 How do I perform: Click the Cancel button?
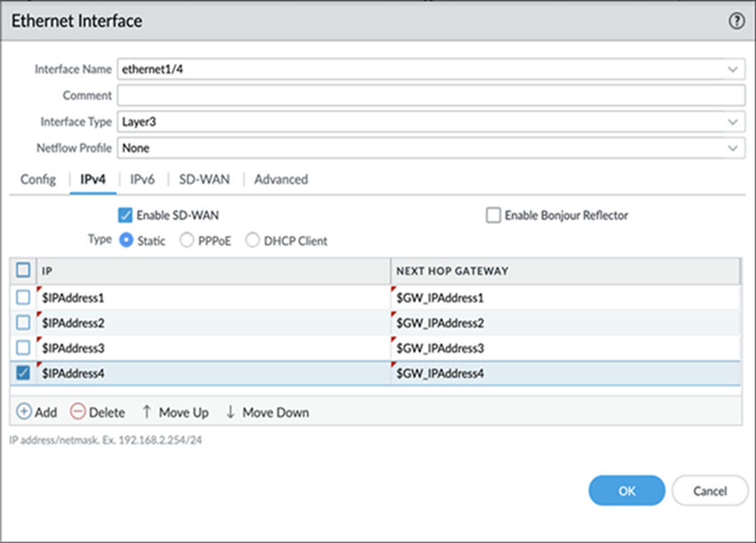click(x=710, y=491)
